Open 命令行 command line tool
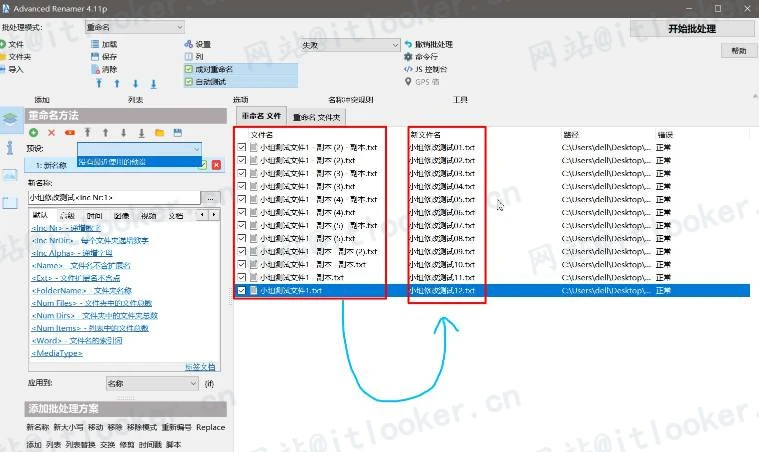This screenshot has height=452, width=759. click(x=420, y=57)
